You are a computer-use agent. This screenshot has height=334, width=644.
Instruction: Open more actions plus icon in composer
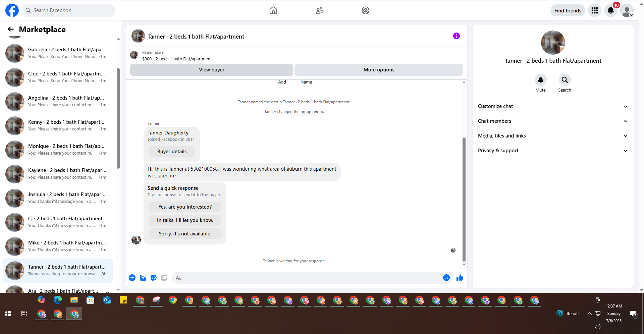click(x=132, y=278)
